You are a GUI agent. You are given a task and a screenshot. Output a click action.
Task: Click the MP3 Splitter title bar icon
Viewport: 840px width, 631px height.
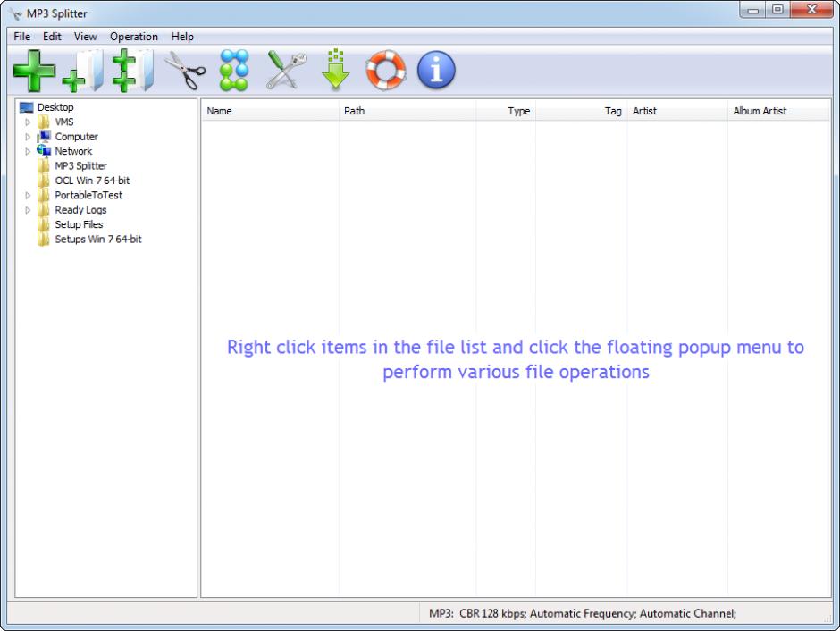click(15, 13)
